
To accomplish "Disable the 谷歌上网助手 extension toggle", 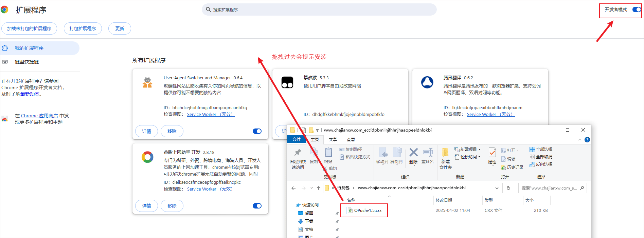I will [x=257, y=206].
